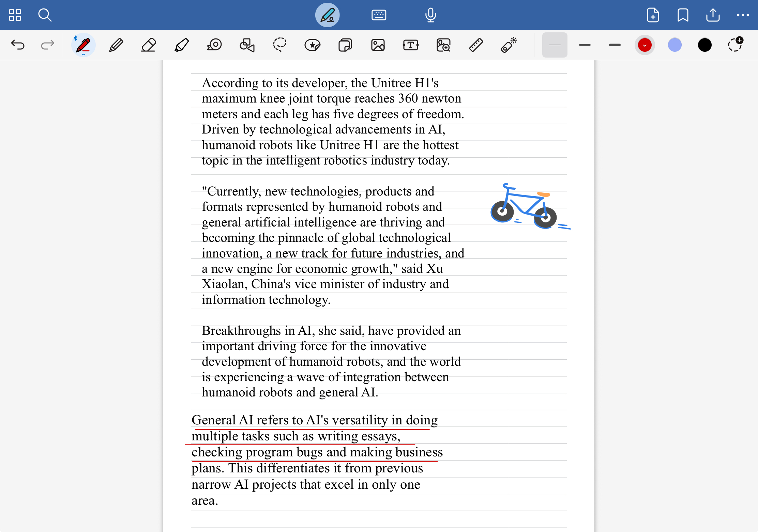Toggle keyboard typing mode

click(x=379, y=15)
